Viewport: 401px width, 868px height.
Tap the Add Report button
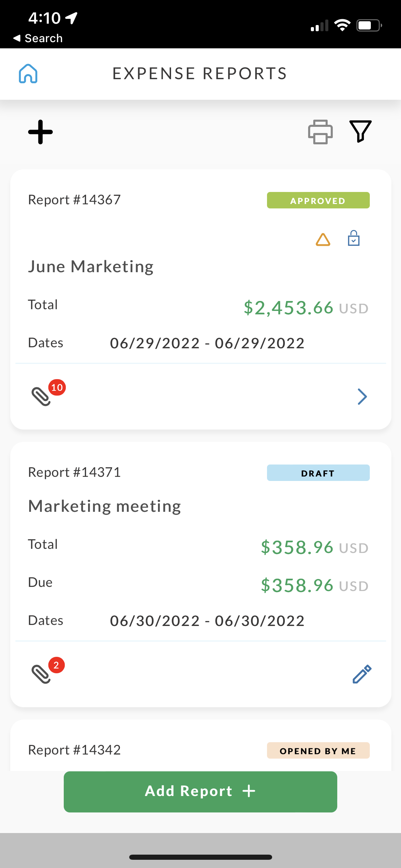pos(200,792)
